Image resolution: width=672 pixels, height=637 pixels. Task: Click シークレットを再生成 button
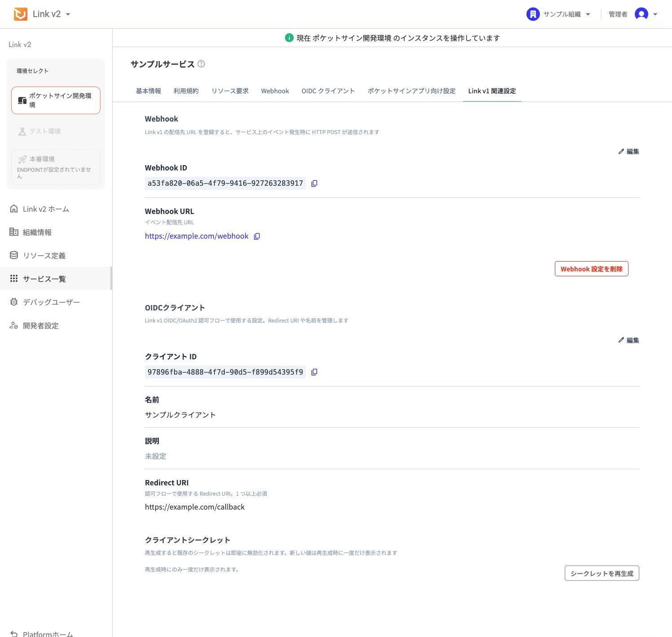tap(602, 573)
